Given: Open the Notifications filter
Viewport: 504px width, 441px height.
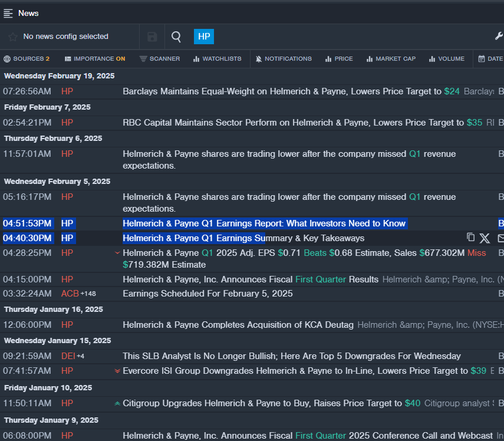Looking at the screenshot, I should (x=284, y=59).
